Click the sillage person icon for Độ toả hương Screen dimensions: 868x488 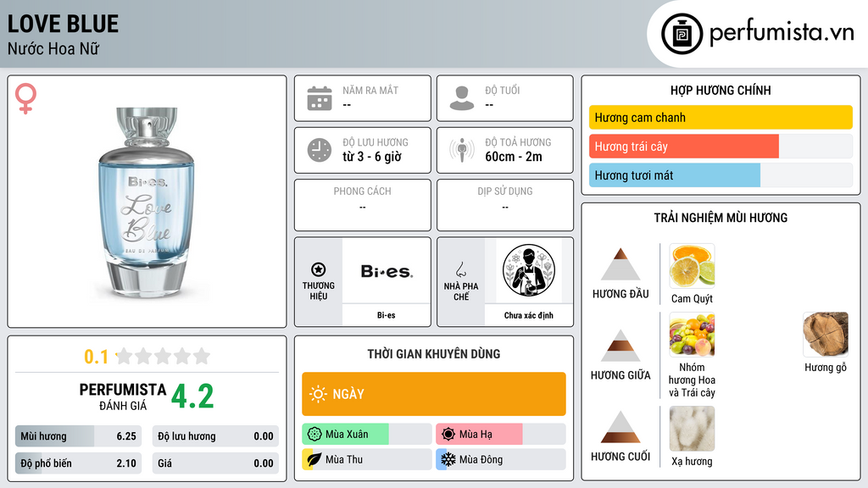click(462, 150)
